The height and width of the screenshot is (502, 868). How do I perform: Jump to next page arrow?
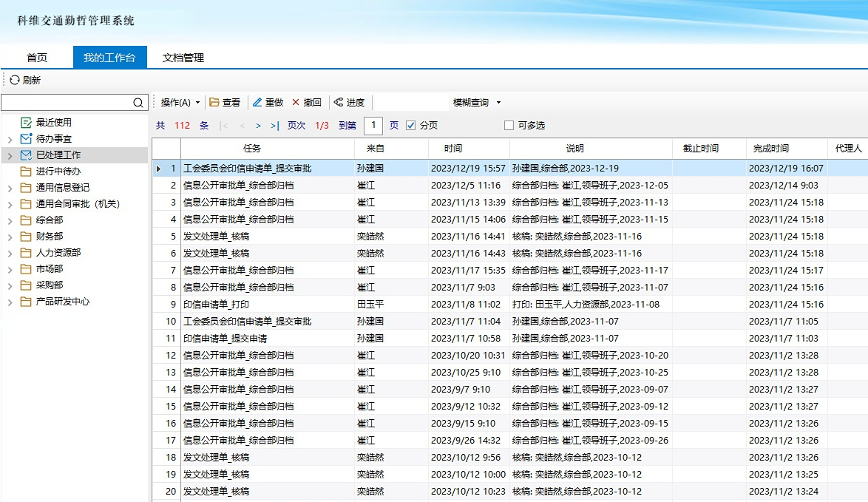coord(258,126)
